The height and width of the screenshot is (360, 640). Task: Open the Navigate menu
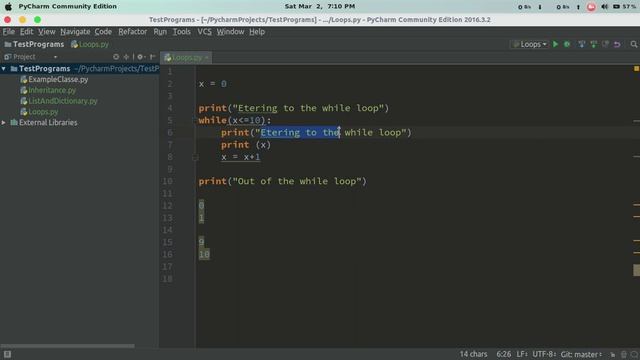[x=75, y=32]
